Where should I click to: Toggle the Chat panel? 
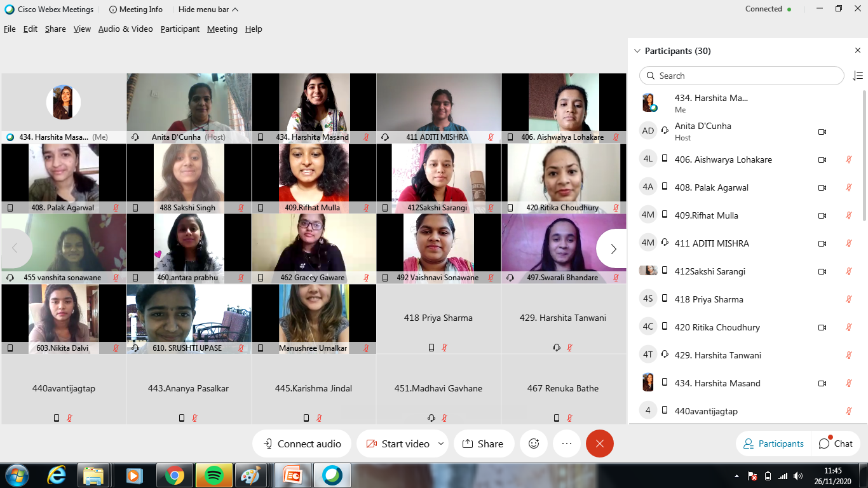point(836,444)
